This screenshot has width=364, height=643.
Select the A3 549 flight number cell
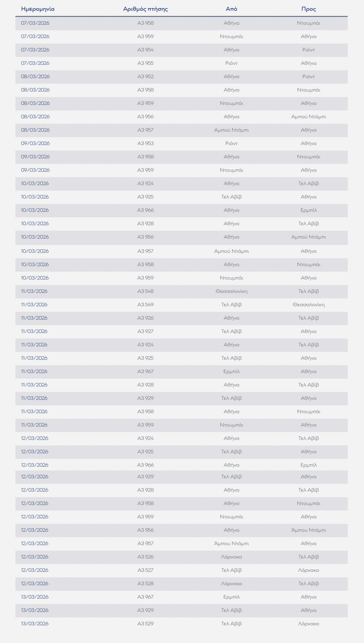[145, 305]
